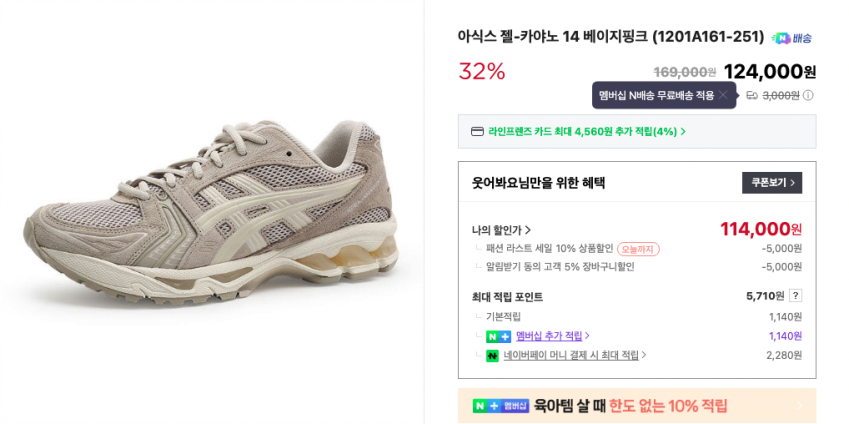This screenshot has height=424, width=849.
Task: Click the credit card icon in card banner
Action: (477, 131)
